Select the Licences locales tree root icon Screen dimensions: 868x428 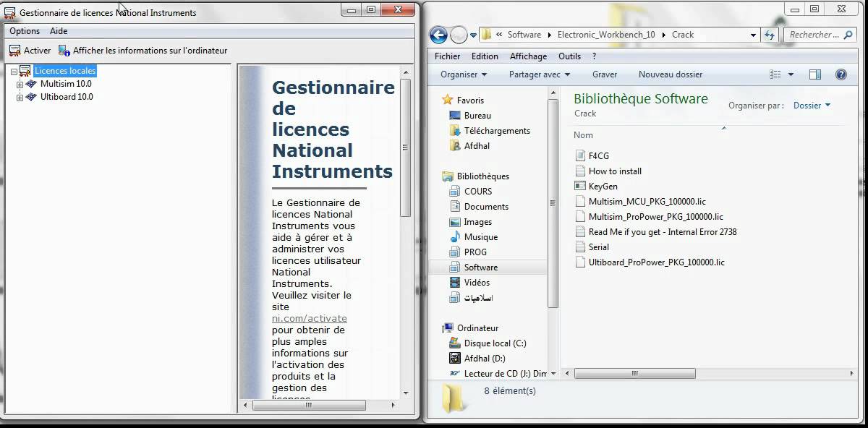26,71
